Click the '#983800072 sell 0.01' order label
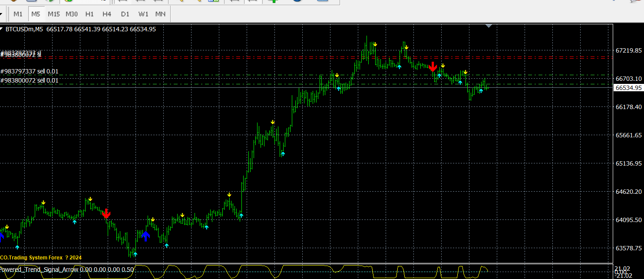 [x=30, y=80]
